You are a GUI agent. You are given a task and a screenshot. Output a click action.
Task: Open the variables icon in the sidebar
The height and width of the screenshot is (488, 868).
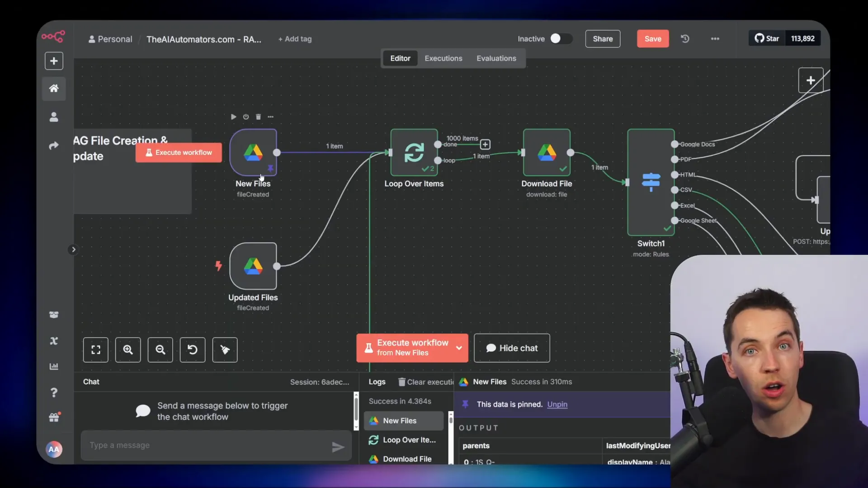pos(54,341)
